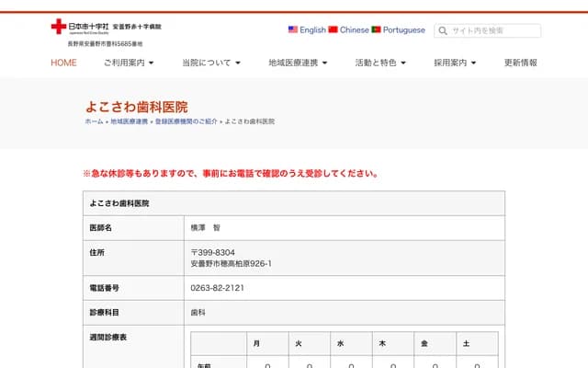Image resolution: width=588 pixels, height=368 pixels.
Task: Click the phone number 0263-82-2121
Action: (217, 288)
